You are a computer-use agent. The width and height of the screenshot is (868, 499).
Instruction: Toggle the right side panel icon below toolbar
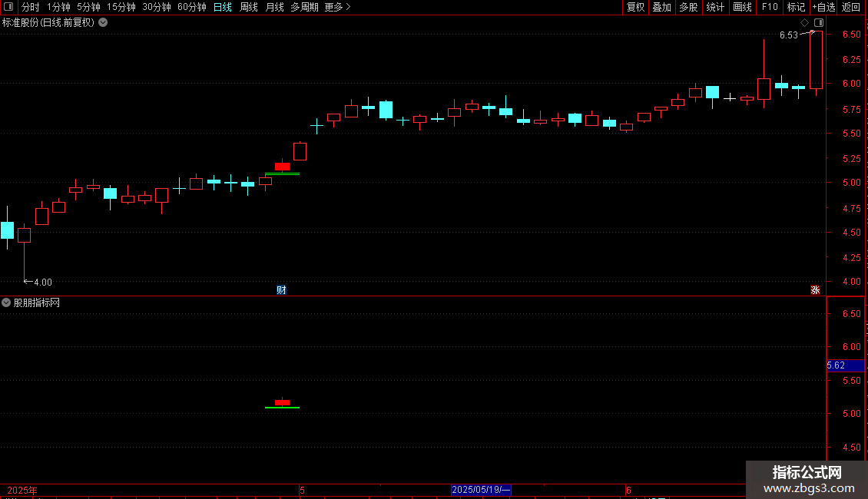tap(819, 23)
